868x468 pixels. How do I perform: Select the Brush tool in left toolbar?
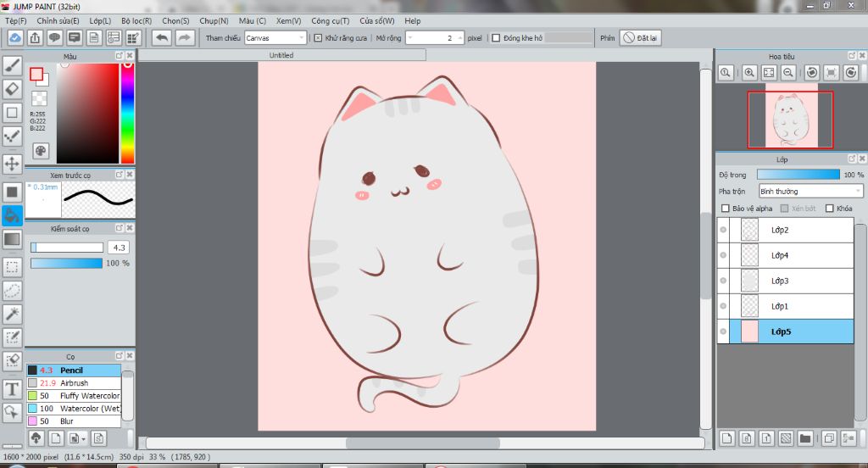click(x=12, y=65)
